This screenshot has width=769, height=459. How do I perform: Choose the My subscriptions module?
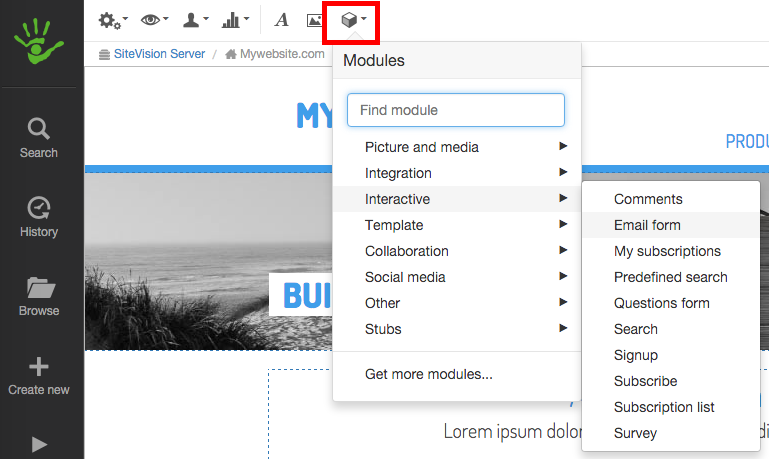pyautogui.click(x=671, y=251)
